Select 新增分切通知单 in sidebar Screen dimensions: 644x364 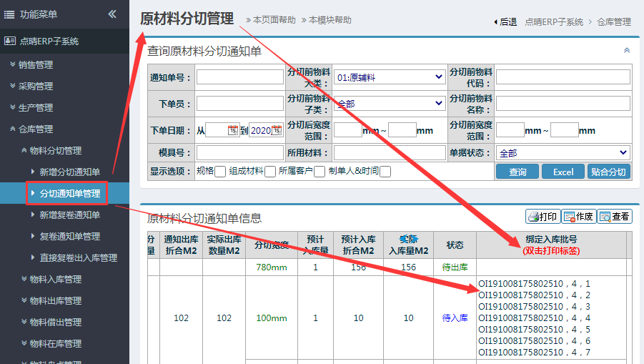(69, 172)
